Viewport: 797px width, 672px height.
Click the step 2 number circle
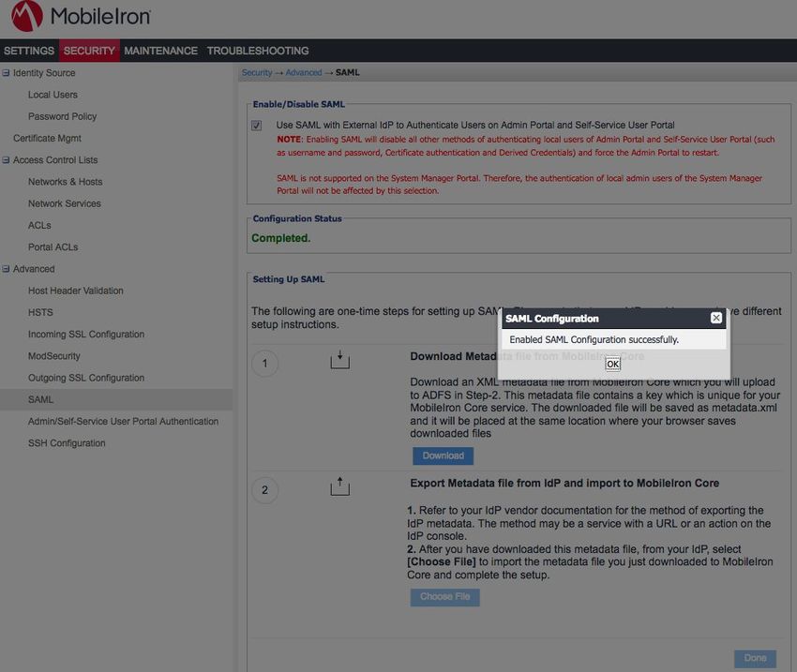point(264,490)
